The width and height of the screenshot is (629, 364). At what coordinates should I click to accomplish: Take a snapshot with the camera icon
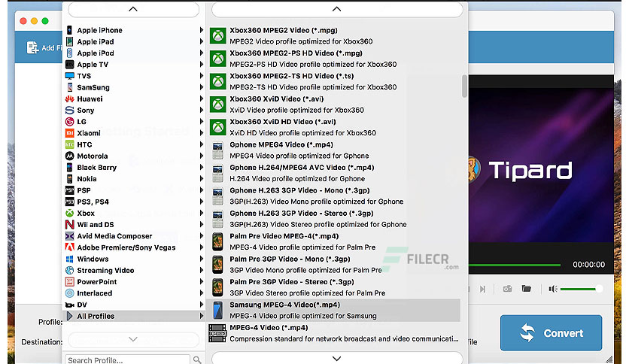507,289
